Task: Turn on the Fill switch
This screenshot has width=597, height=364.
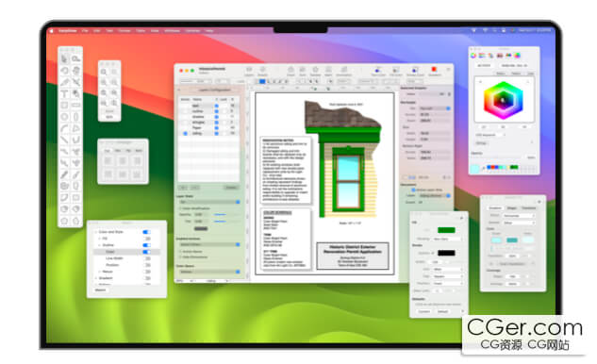Action: coord(146,239)
